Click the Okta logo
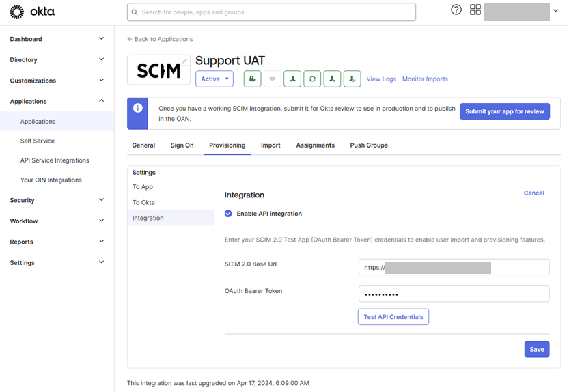Screen dimensions: 569x392 32,12
